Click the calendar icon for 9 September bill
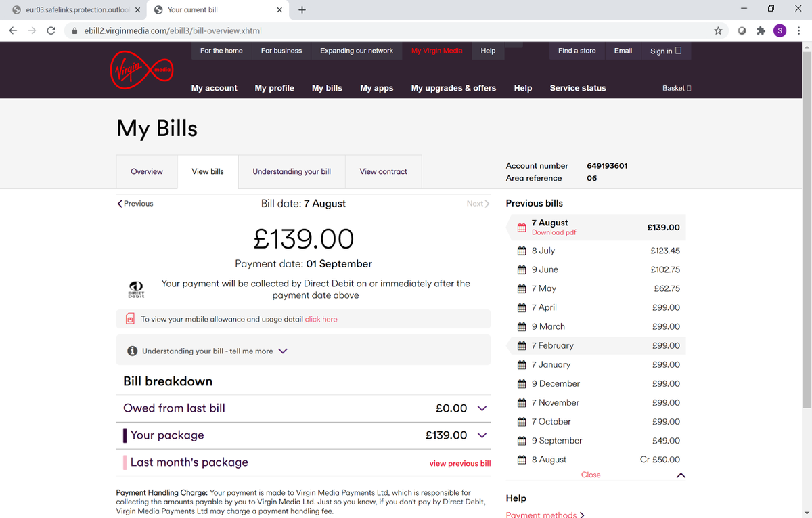The image size is (812, 518). (x=522, y=440)
